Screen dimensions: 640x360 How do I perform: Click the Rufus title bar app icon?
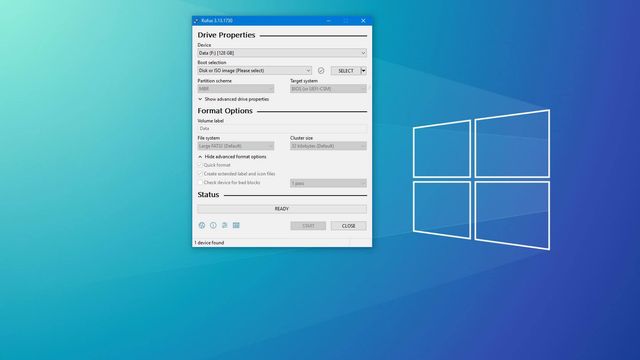[x=196, y=20]
